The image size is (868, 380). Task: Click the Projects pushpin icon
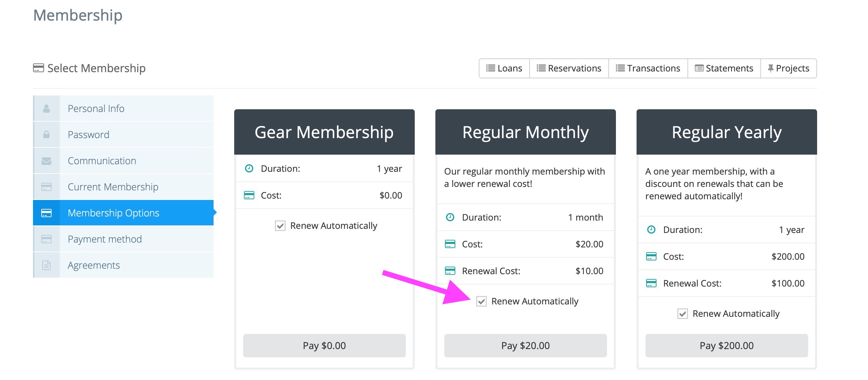(771, 68)
